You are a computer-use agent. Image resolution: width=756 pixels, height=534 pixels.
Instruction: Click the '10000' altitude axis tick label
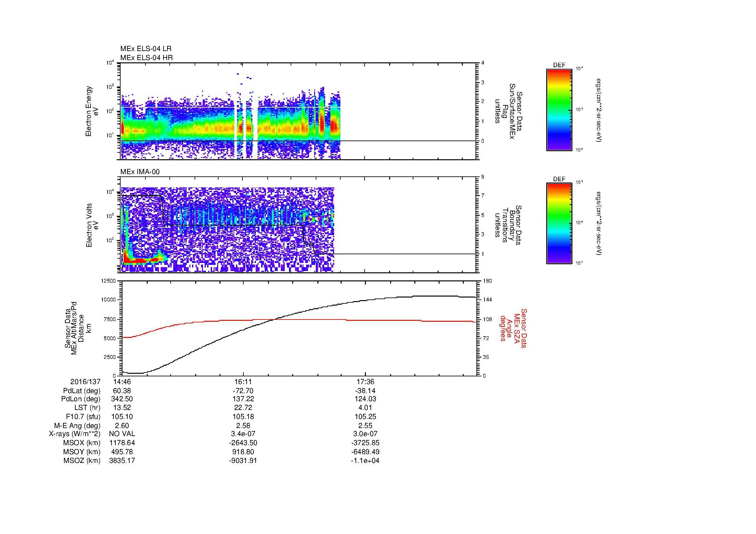[109, 300]
